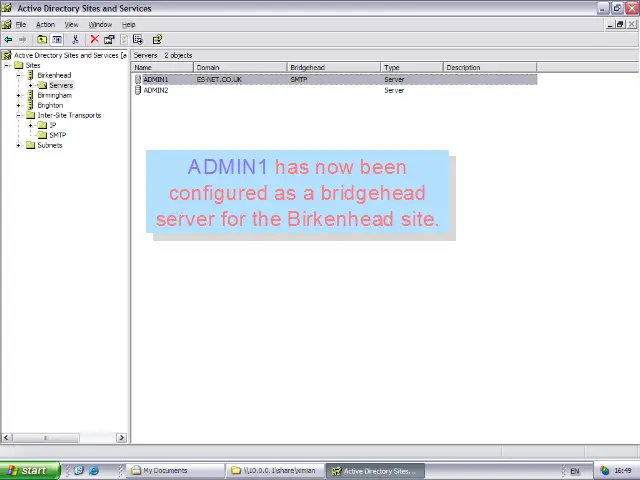The image size is (640, 480).
Task: Open Internet Explorer from quick launch
Action: click(94, 471)
